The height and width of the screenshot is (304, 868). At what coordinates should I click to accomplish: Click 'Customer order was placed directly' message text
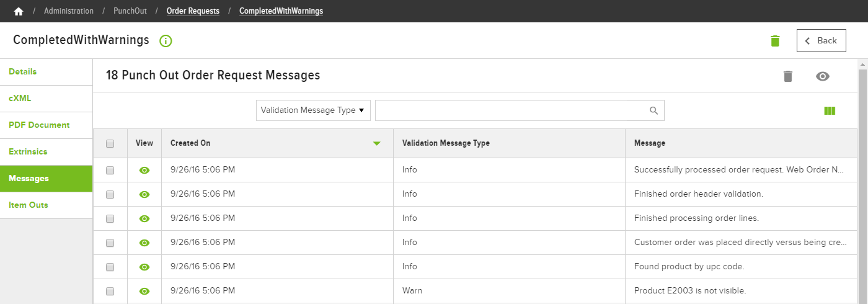pyautogui.click(x=741, y=243)
